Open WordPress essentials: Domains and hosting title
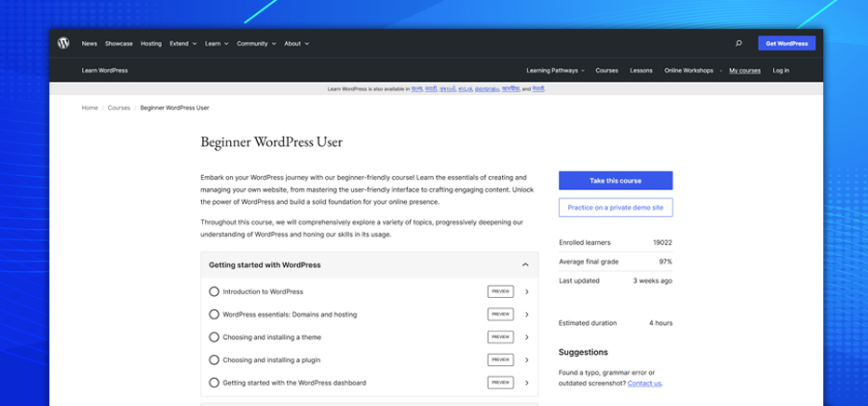Viewport: 868px width, 406px height. (290, 314)
